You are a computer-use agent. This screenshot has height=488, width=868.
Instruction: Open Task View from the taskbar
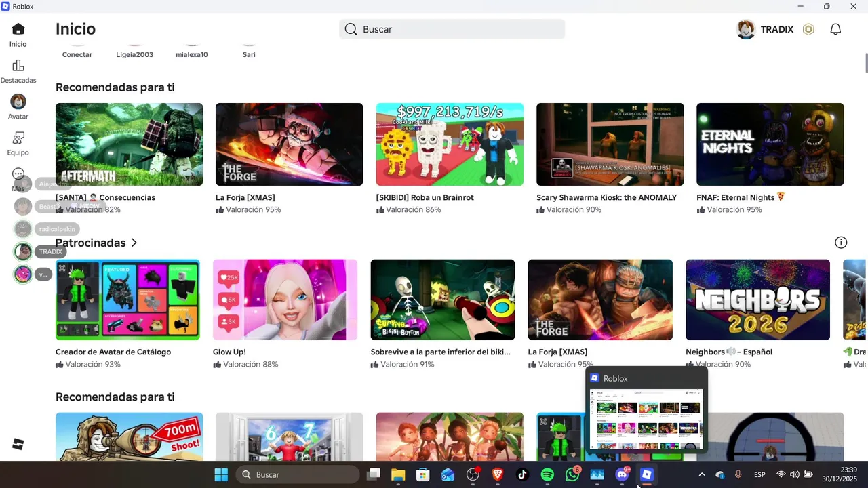point(374,474)
